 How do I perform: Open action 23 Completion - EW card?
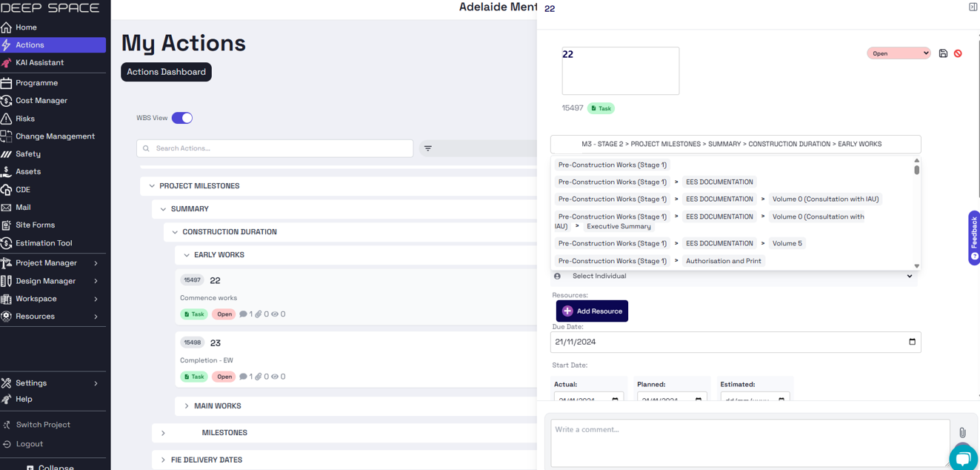356,360
